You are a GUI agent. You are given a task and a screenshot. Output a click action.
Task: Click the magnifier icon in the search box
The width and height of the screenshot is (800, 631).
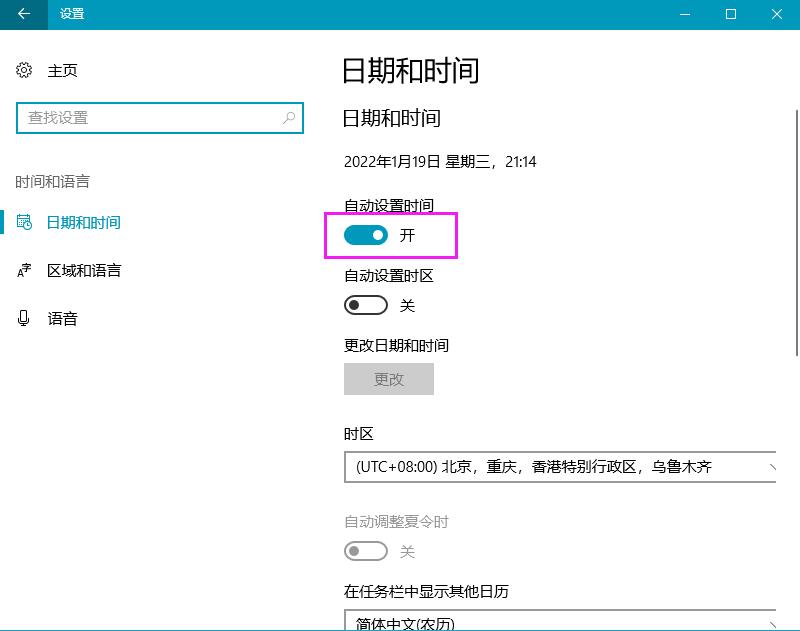click(289, 117)
